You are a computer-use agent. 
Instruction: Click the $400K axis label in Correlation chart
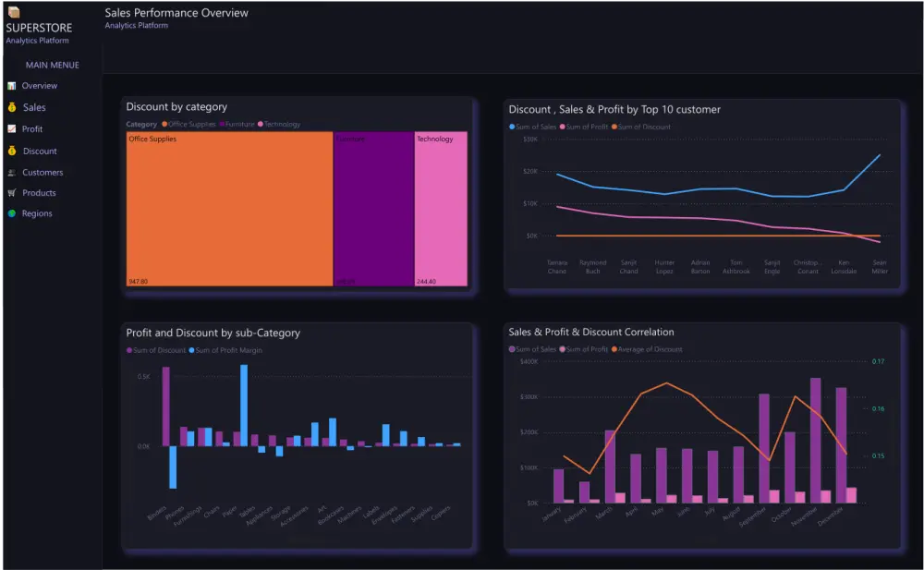tap(529, 361)
